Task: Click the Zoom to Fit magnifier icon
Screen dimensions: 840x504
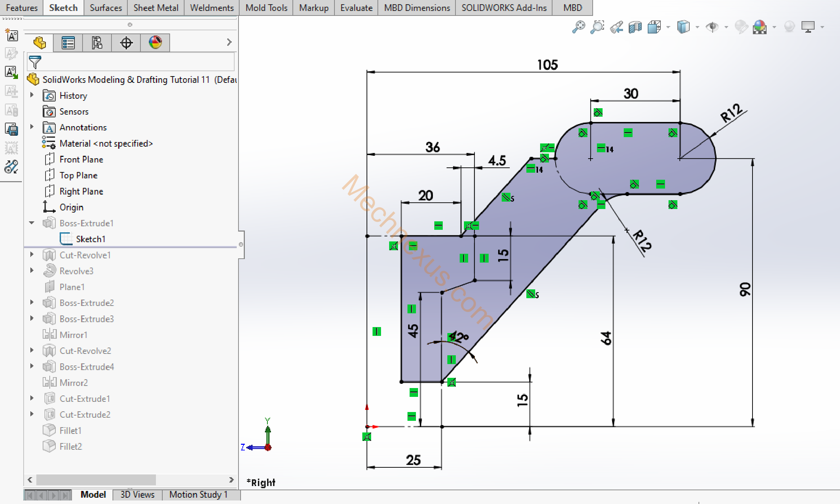Action: pos(578,27)
